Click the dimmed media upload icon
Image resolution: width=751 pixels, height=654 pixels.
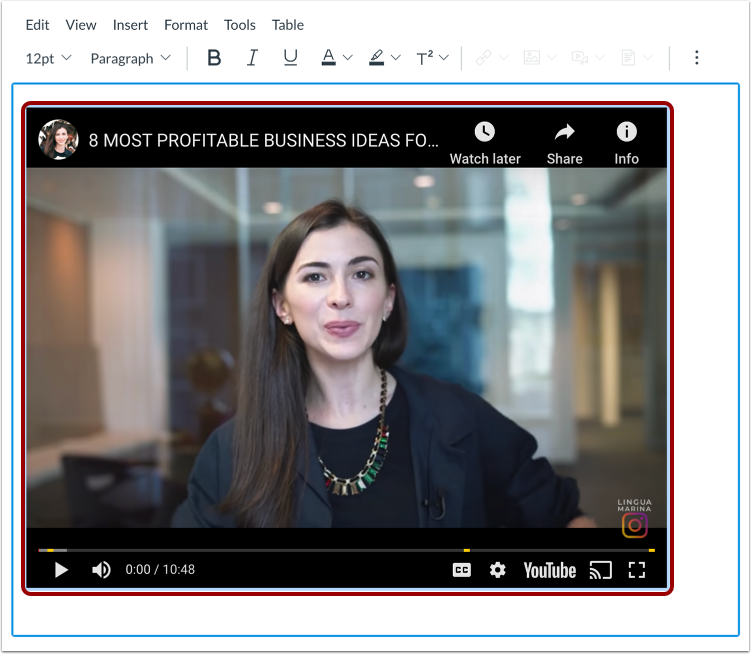tap(580, 58)
